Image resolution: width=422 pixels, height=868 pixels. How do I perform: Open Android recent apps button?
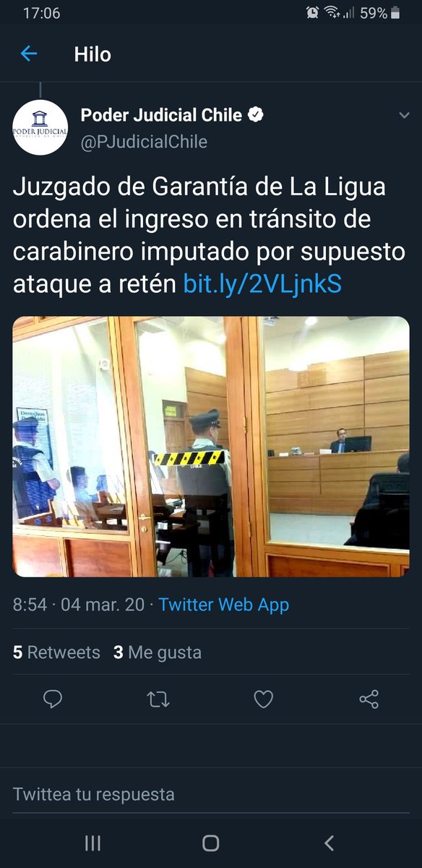pos(92,843)
